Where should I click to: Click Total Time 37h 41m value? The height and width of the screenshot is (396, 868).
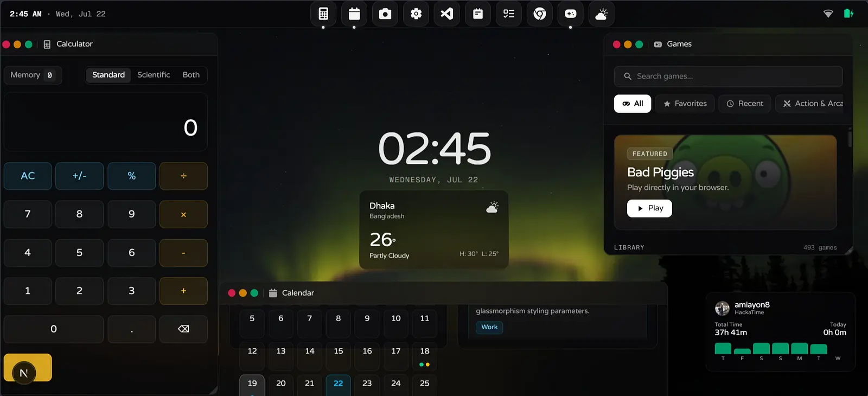click(x=731, y=333)
